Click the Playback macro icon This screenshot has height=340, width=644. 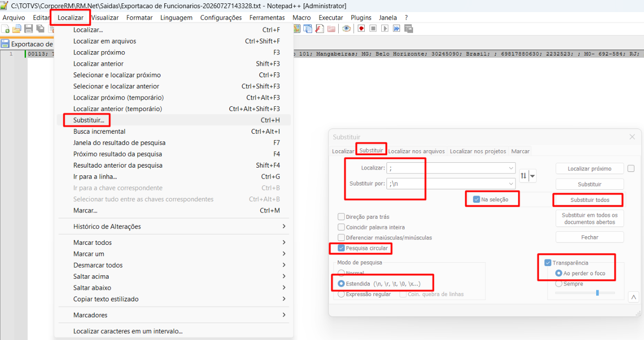[x=385, y=28]
